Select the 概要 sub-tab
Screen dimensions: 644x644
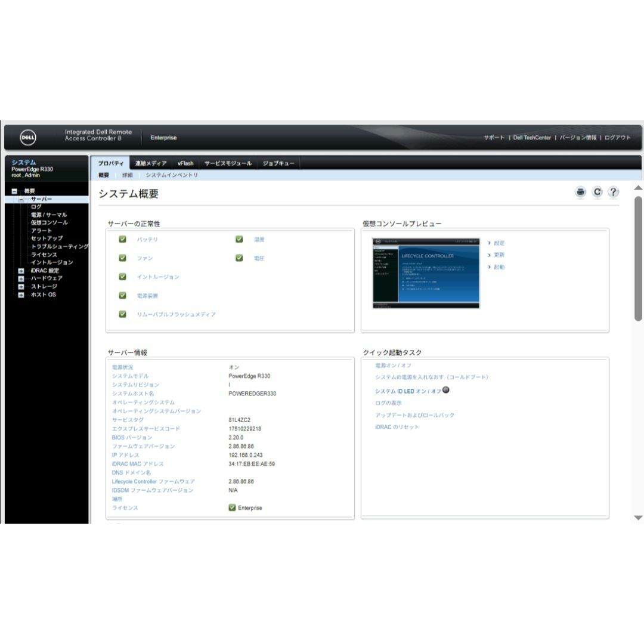104,175
